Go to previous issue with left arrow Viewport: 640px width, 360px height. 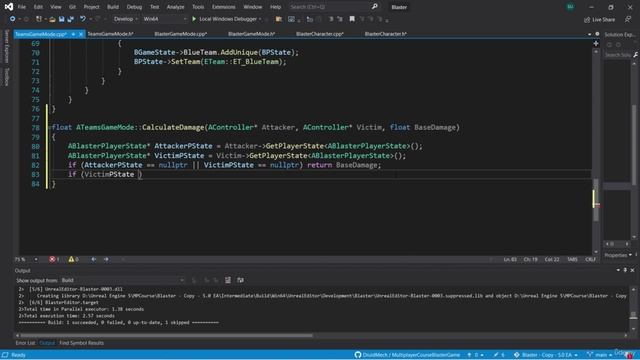coord(93,259)
